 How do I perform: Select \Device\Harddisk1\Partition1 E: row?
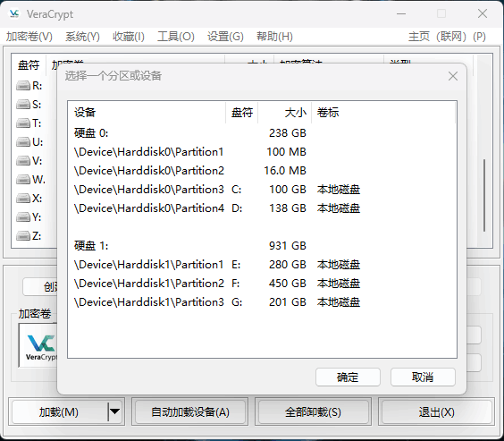(x=262, y=265)
